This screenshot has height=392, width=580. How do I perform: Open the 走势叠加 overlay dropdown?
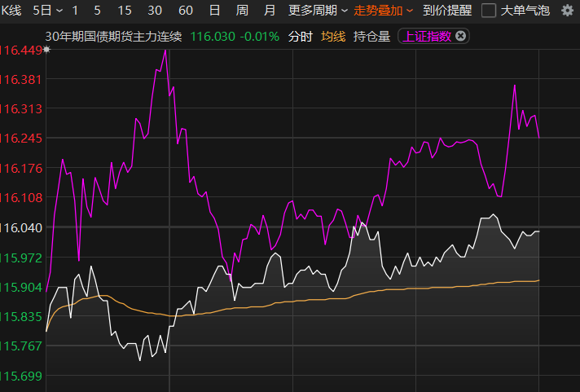tap(383, 11)
